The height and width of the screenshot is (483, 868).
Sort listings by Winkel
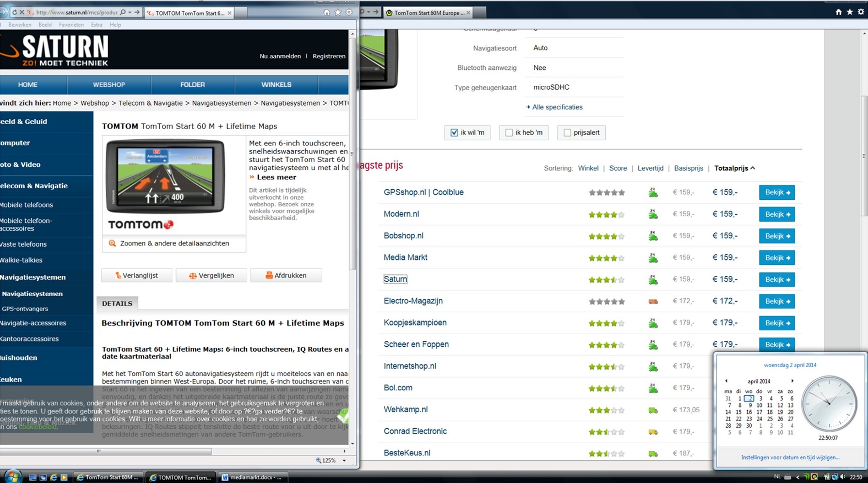click(x=588, y=168)
